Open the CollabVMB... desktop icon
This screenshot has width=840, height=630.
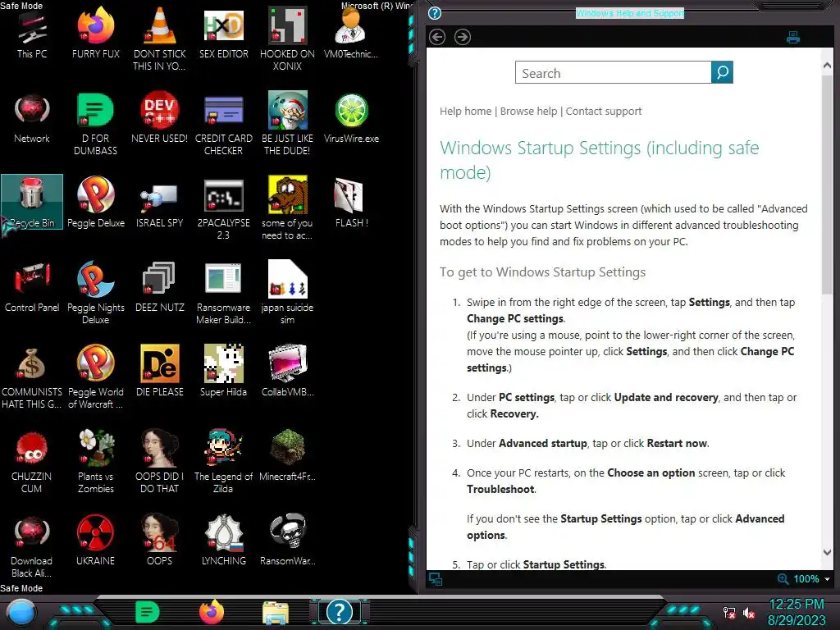point(287,371)
